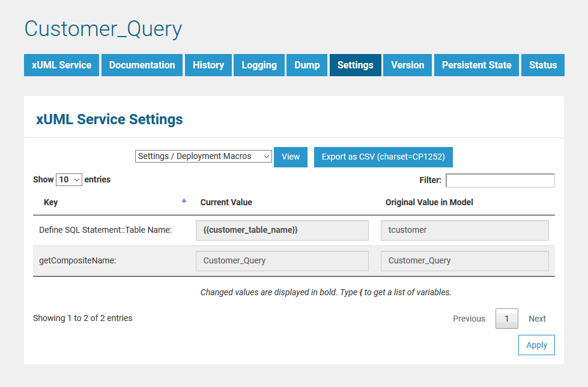Go to the Previous page of entries
Screen dimensions: 588x387
469,318
